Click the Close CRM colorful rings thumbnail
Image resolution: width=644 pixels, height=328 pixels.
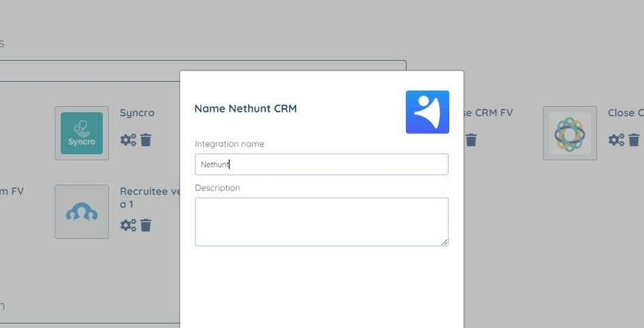point(569,134)
